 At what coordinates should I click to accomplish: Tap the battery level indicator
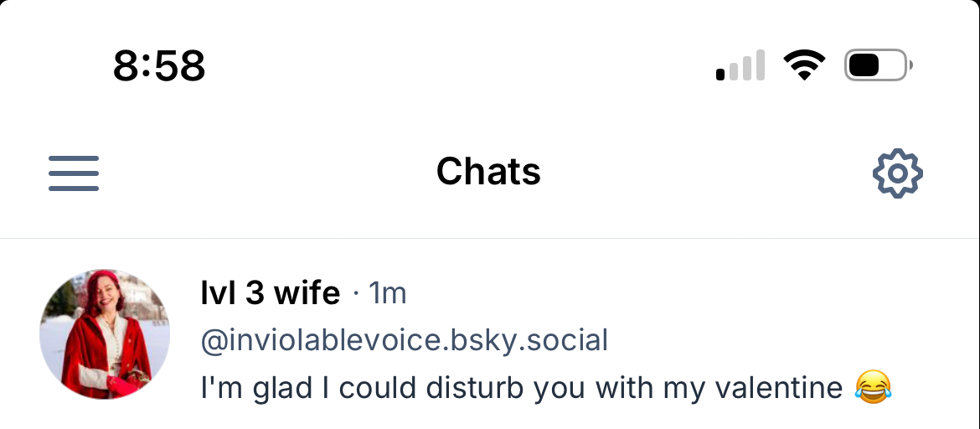pyautogui.click(x=878, y=65)
